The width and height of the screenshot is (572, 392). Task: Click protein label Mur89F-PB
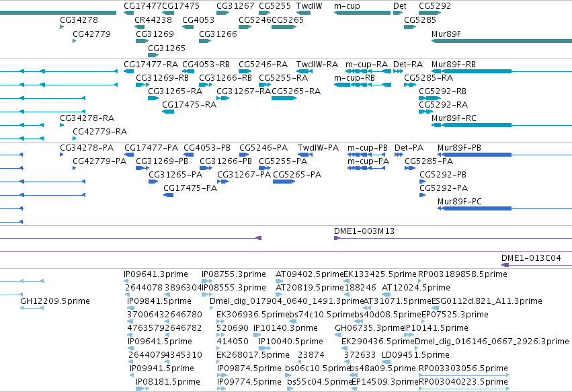459,148
